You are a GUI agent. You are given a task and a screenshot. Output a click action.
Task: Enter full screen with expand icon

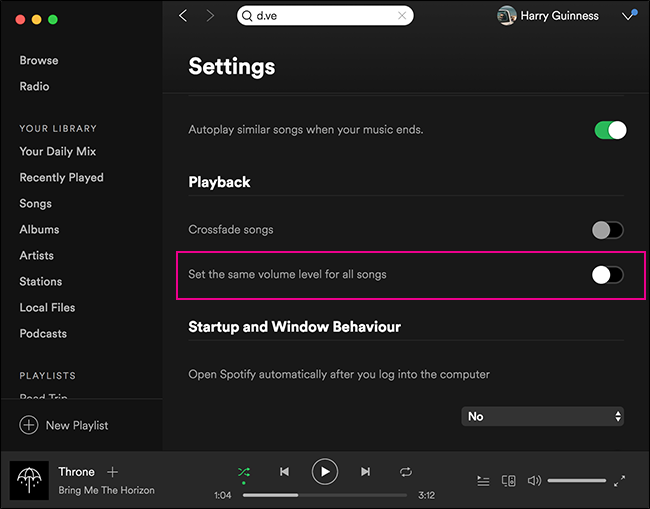tap(620, 481)
